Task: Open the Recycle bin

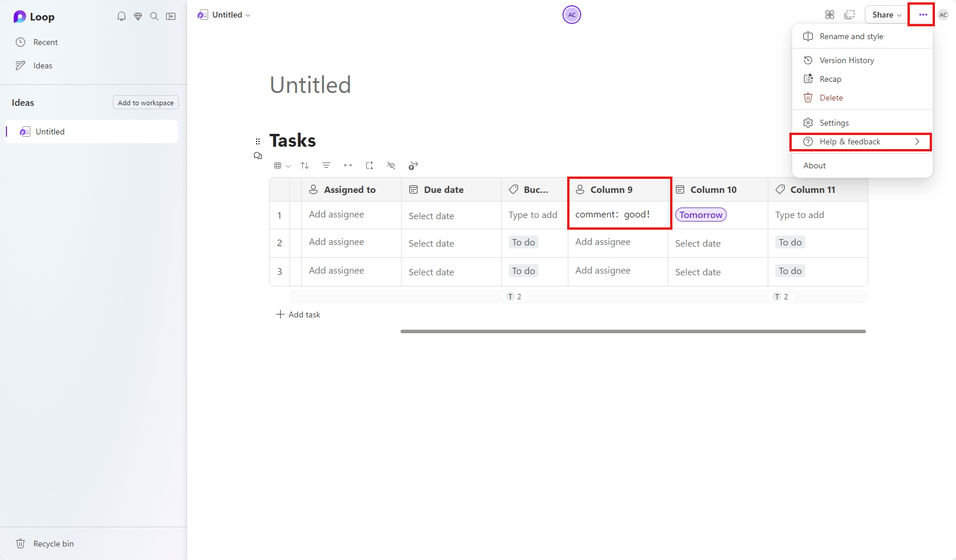Action: [94, 544]
